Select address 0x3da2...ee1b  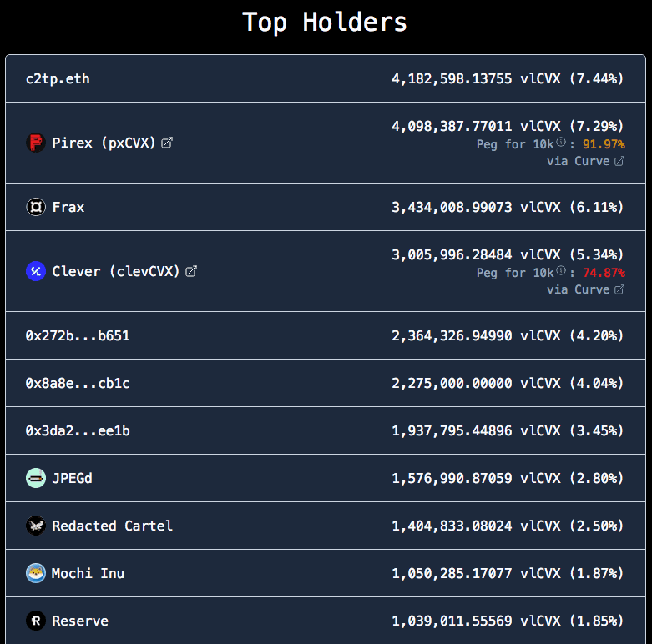78,430
